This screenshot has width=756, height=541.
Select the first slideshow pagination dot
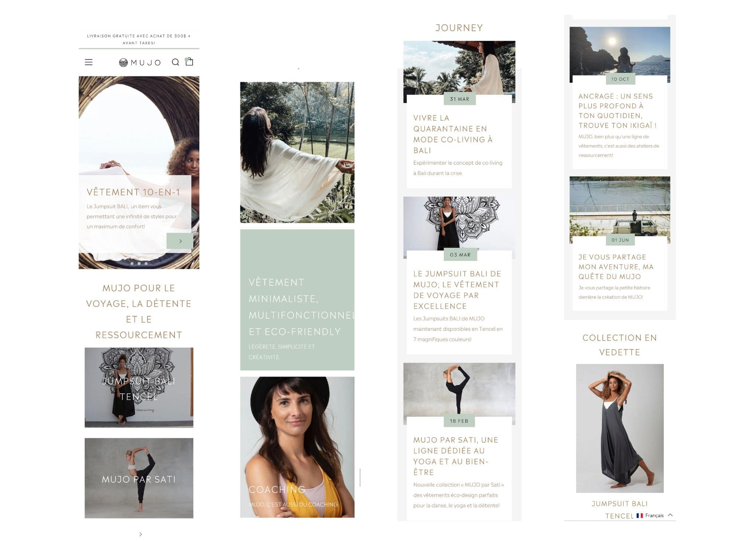pyautogui.click(x=132, y=264)
